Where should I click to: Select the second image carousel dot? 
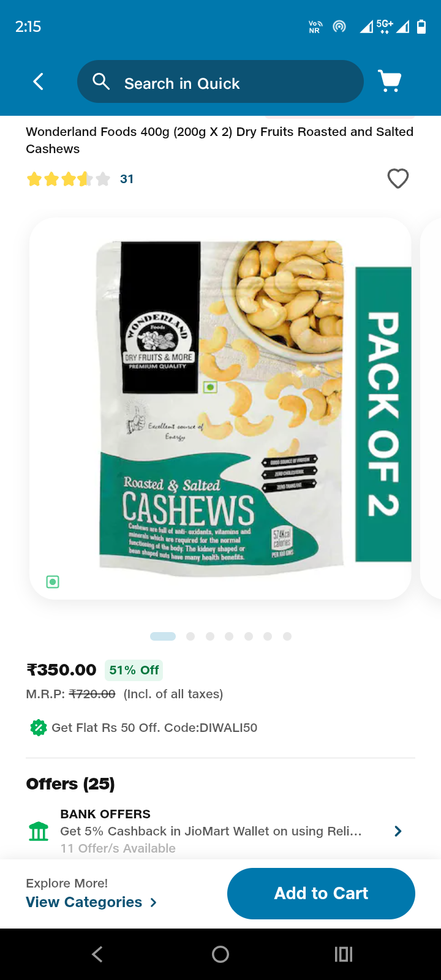[x=190, y=636]
